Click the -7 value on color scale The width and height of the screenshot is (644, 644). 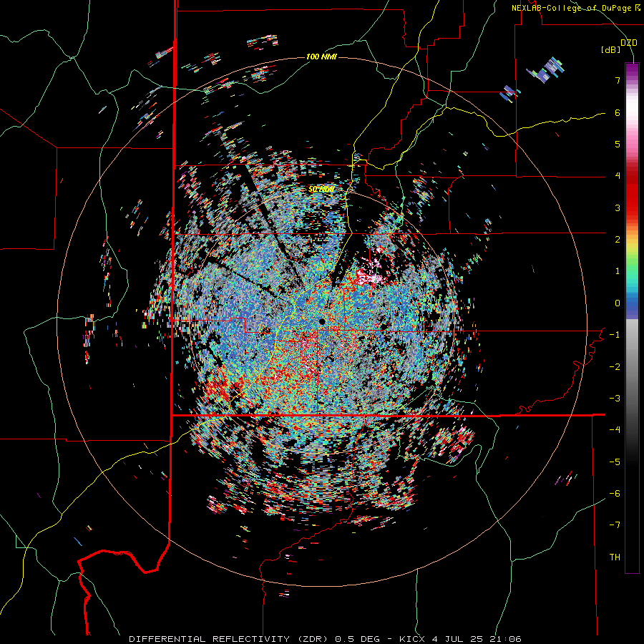(615, 525)
